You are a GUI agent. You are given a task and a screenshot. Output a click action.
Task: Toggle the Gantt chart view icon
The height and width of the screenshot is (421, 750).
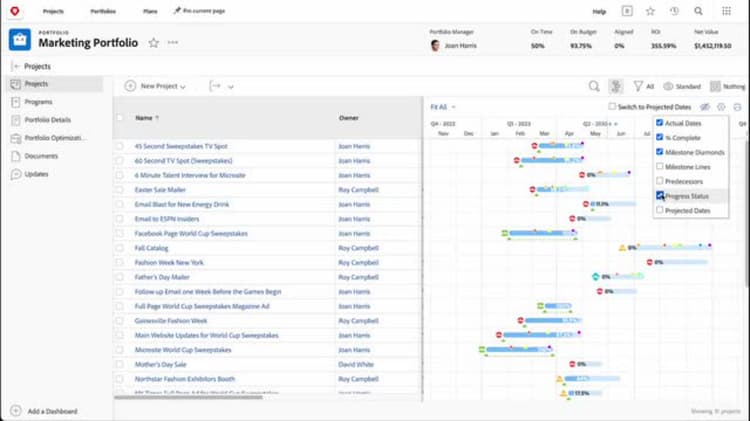(616, 86)
